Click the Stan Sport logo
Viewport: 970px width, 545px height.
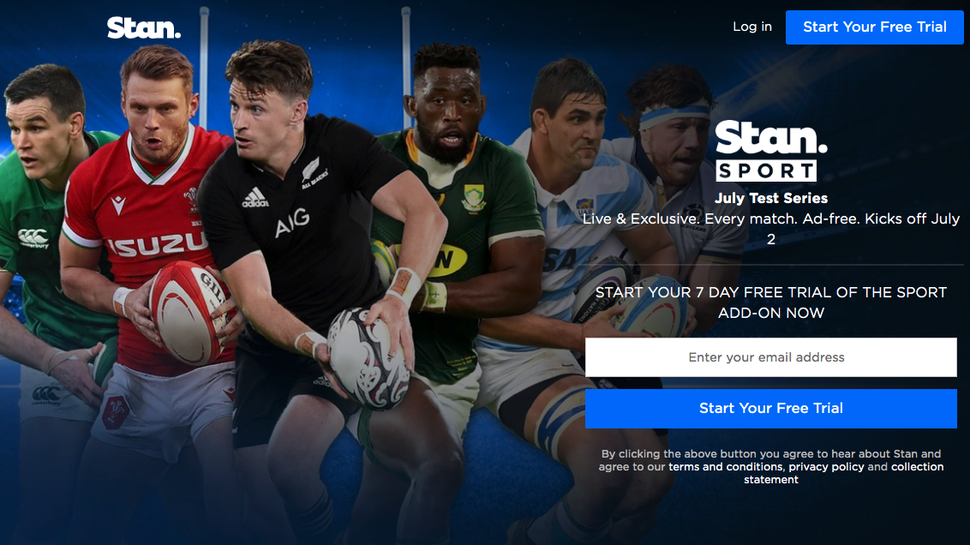pyautogui.click(x=771, y=151)
